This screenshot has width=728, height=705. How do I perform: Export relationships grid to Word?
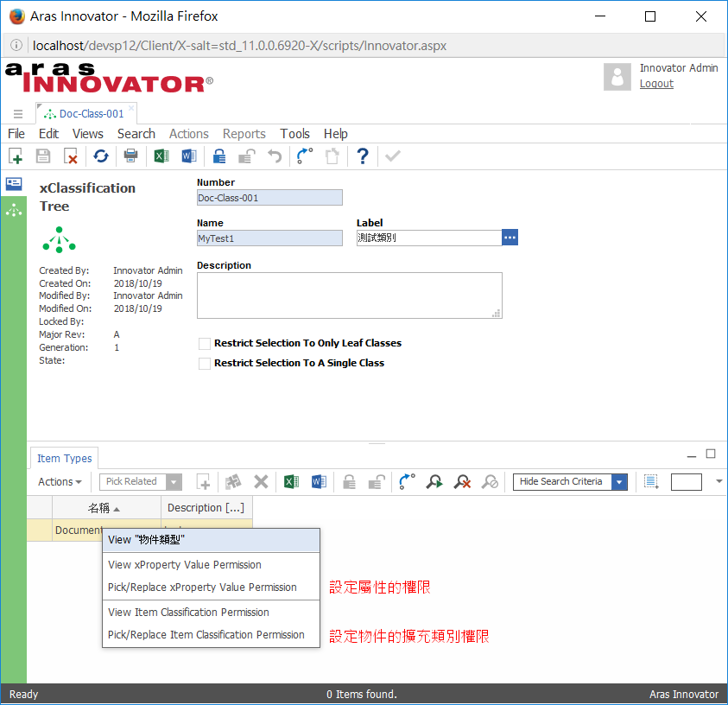pyautogui.click(x=319, y=481)
